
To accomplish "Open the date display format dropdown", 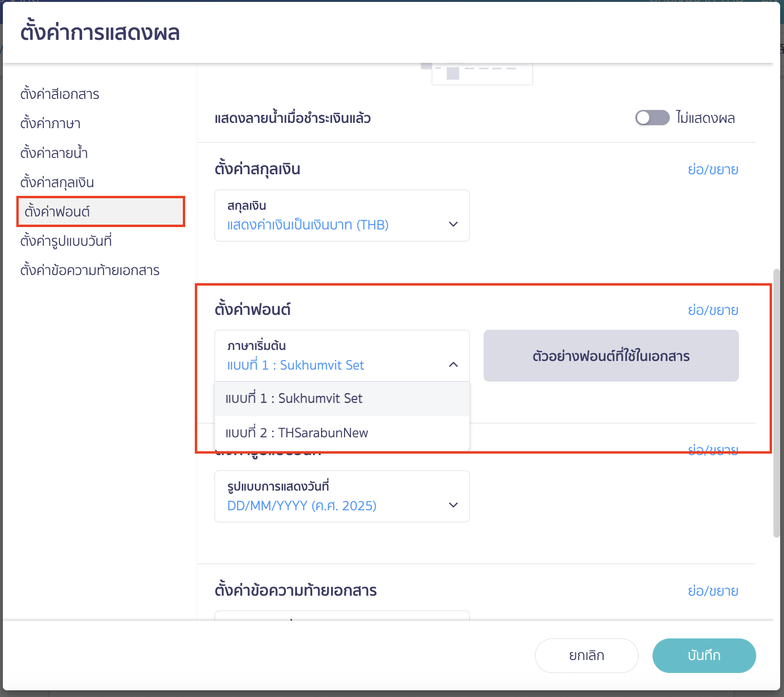I will (342, 496).
